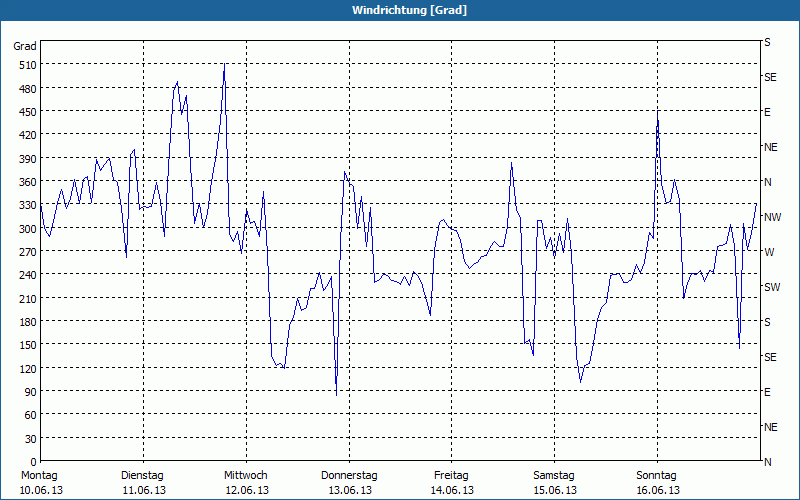Image resolution: width=800 pixels, height=500 pixels.
Task: Click the 'SW' compass label on right axis
Action: point(772,287)
